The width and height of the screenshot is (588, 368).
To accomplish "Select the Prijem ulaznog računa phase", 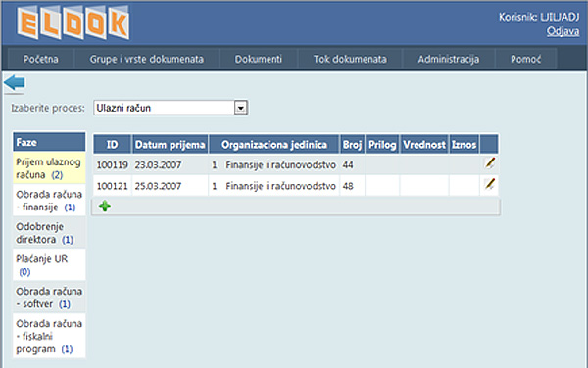I will (x=49, y=168).
